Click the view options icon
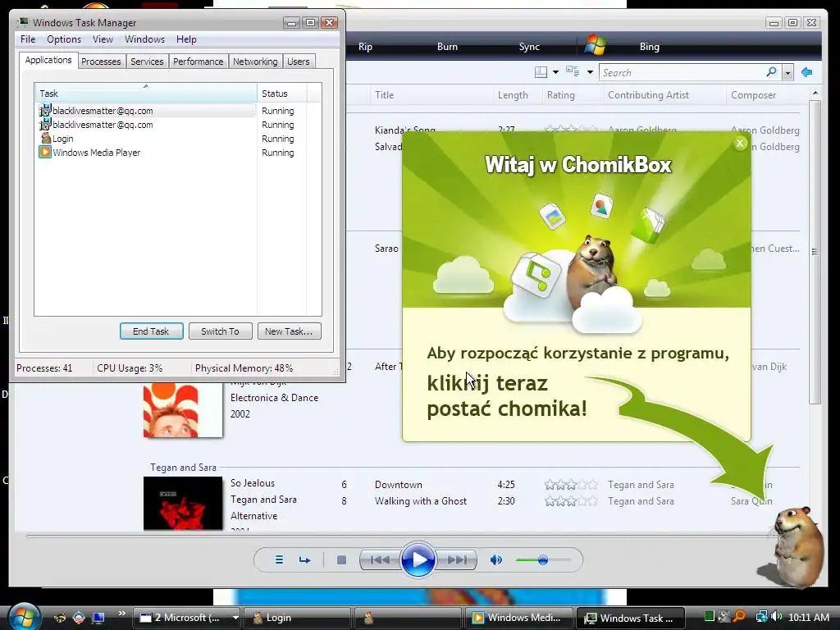The height and width of the screenshot is (630, 840). 573,72
